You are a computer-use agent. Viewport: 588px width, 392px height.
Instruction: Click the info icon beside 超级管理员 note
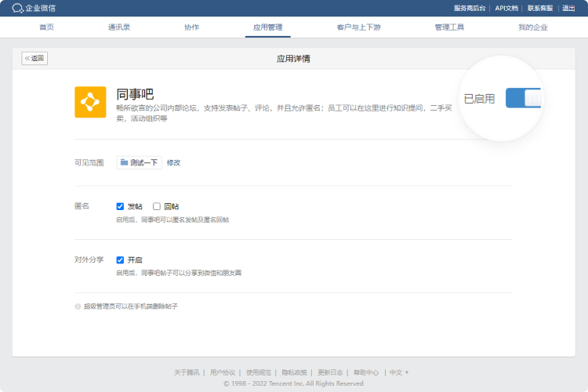[78, 307]
